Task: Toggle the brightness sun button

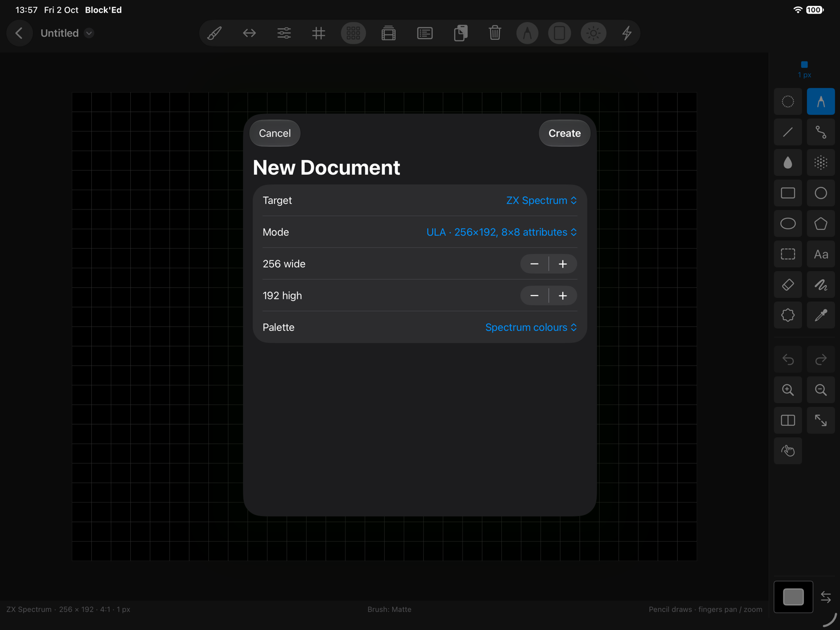Action: point(594,33)
